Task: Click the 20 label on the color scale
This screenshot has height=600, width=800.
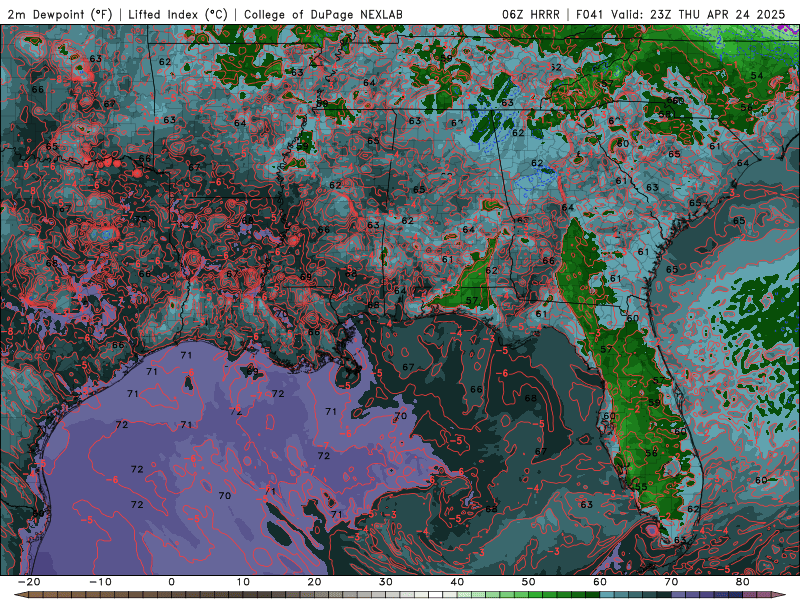Action: point(314,582)
